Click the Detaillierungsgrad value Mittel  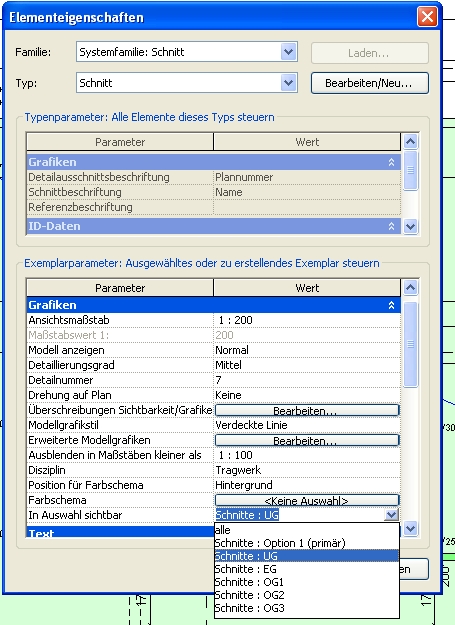click(x=307, y=365)
